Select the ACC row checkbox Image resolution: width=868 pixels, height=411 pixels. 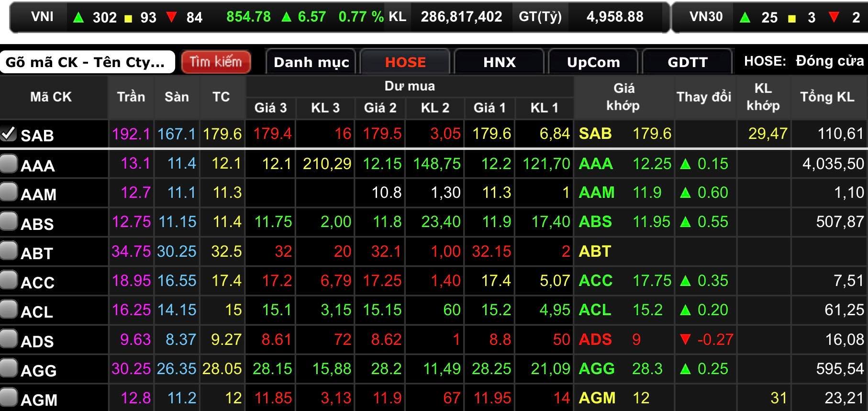[x=9, y=281]
